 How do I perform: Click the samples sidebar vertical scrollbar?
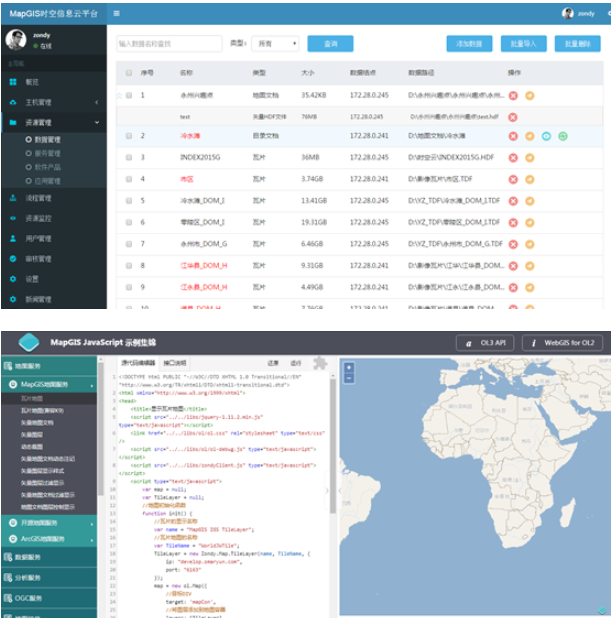pos(101,428)
